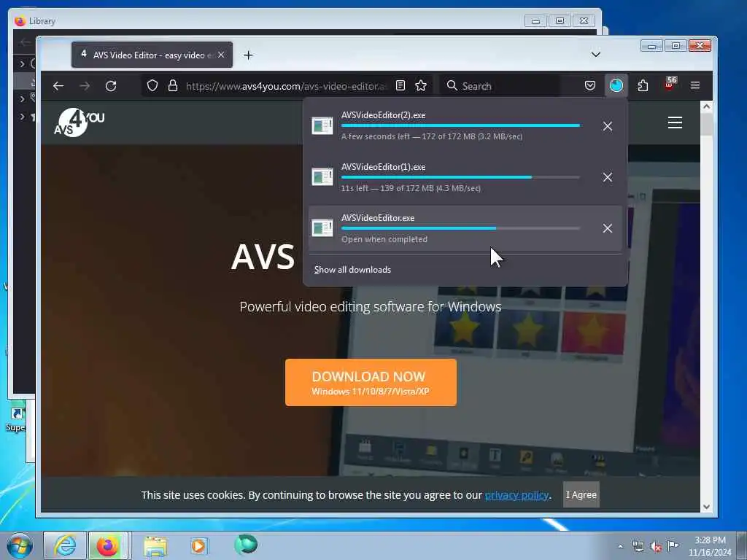Click the AVSVideoEditor.exe progress bar
Screen dimensions: 747x560
click(x=461, y=228)
